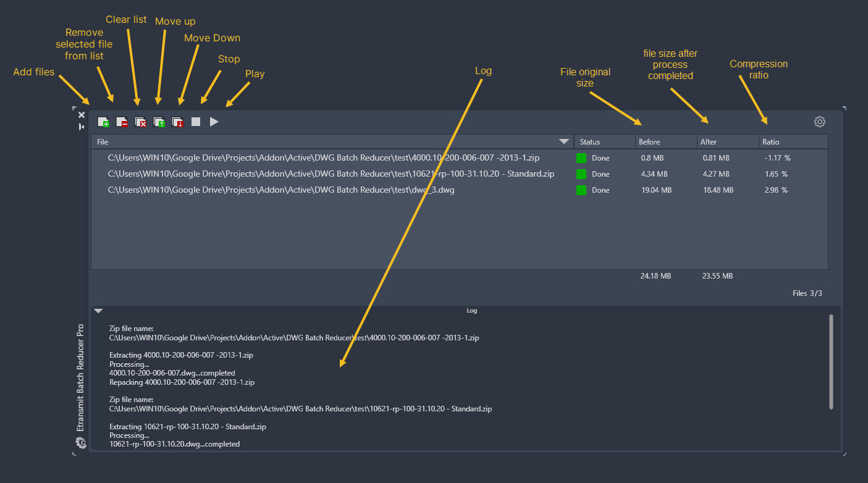Remove the selected file from list
The image size is (868, 483).
122,122
